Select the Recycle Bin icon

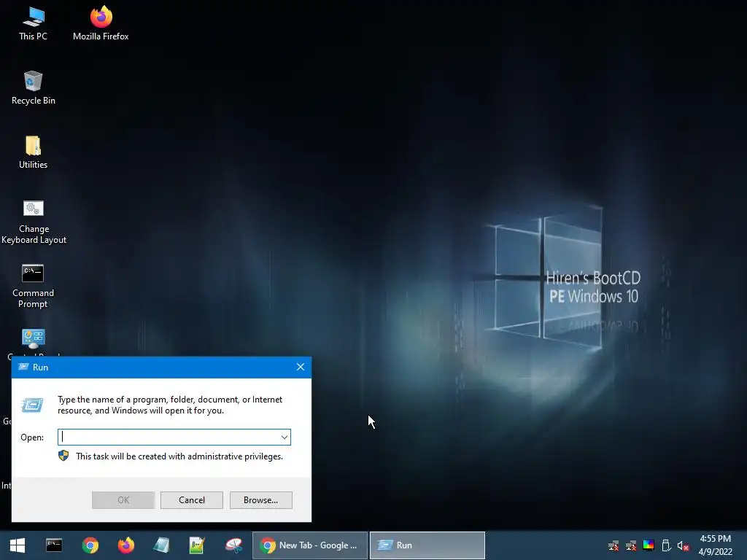(33, 87)
